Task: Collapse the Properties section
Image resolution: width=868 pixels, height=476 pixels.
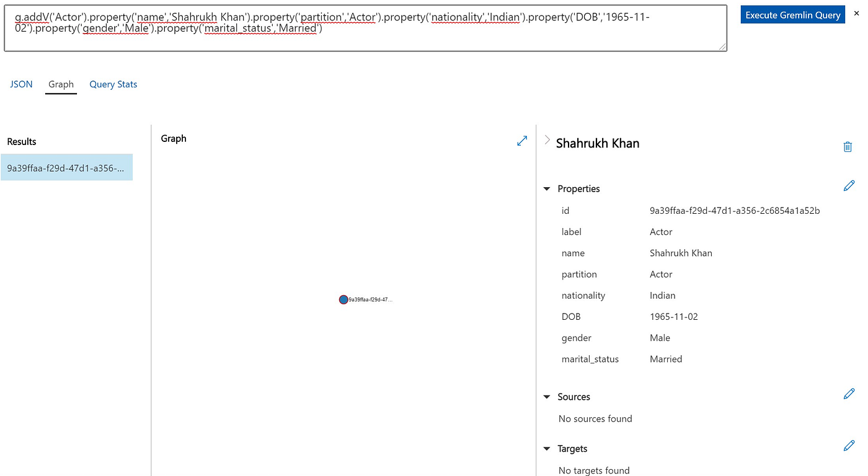Action: pos(546,188)
